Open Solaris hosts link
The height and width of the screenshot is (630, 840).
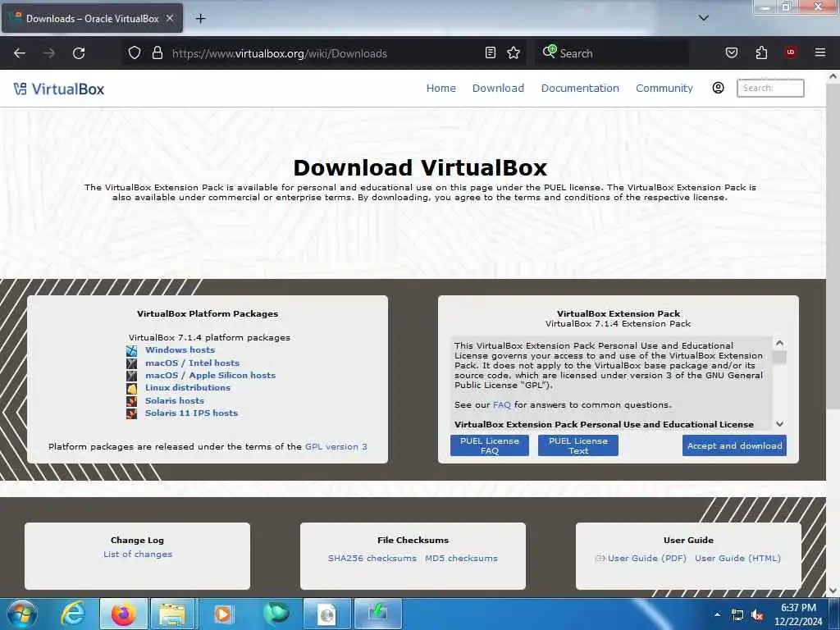pyautogui.click(x=175, y=400)
